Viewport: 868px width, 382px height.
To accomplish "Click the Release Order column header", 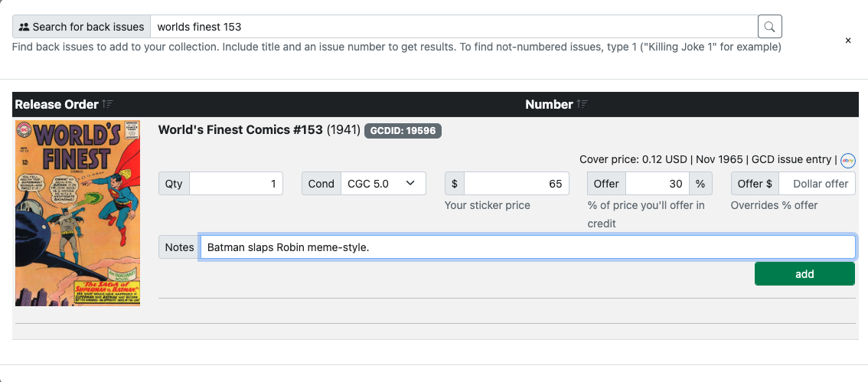I will [57, 104].
